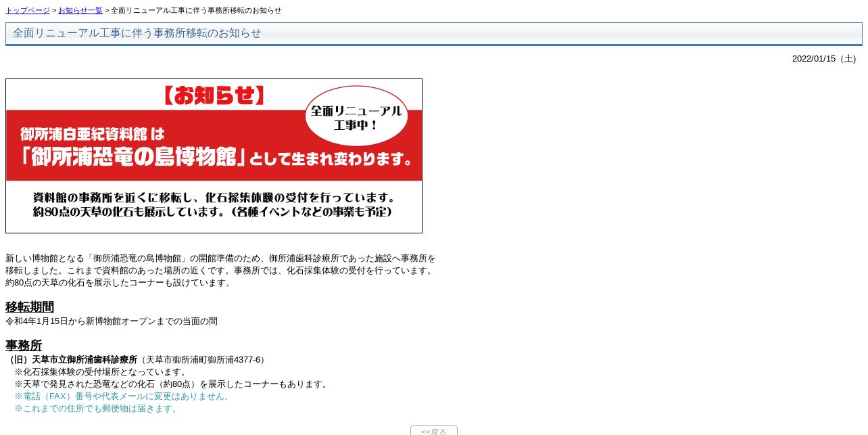Click the breadcrumb text 全面リニューアル工事に伴う事務所移転のお知らせ

pos(197,11)
